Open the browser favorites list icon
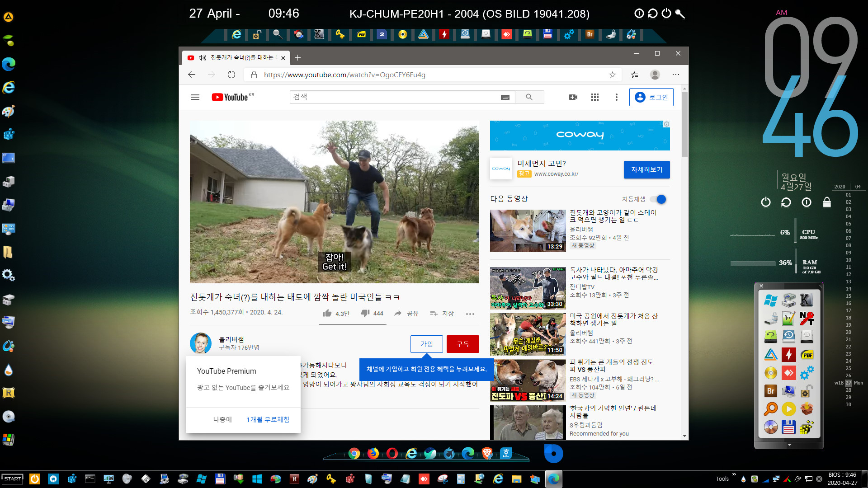The height and width of the screenshot is (488, 868). pyautogui.click(x=635, y=75)
